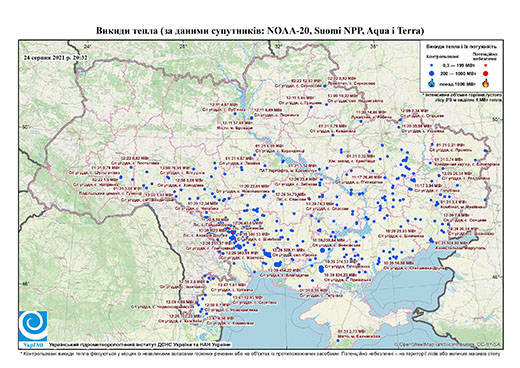Image resolution: width=520 pixels, height=368 pixels.
Task: Click the понад 1000 МВт legend label
Action: coord(457,83)
